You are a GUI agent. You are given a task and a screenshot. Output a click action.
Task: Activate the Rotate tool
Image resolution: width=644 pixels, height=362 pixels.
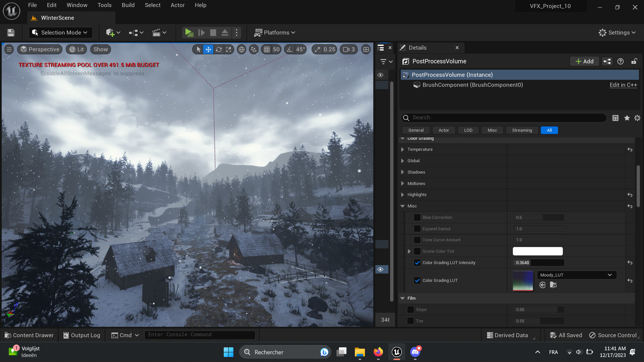pyautogui.click(x=218, y=49)
